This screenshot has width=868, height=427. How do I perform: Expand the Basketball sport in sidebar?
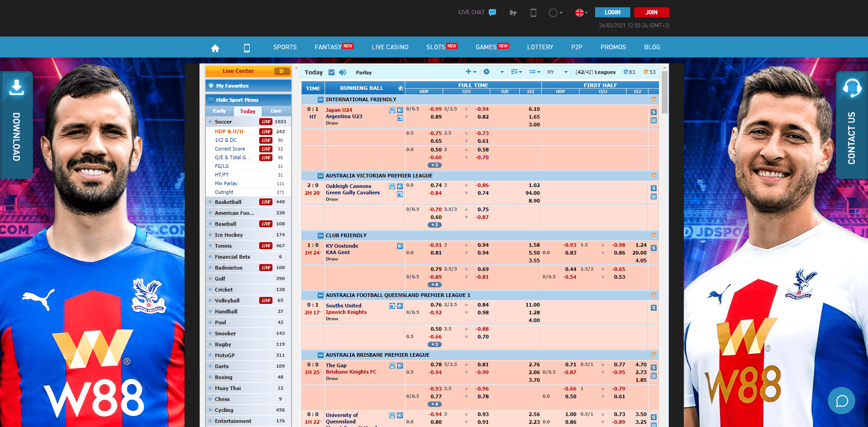(228, 202)
